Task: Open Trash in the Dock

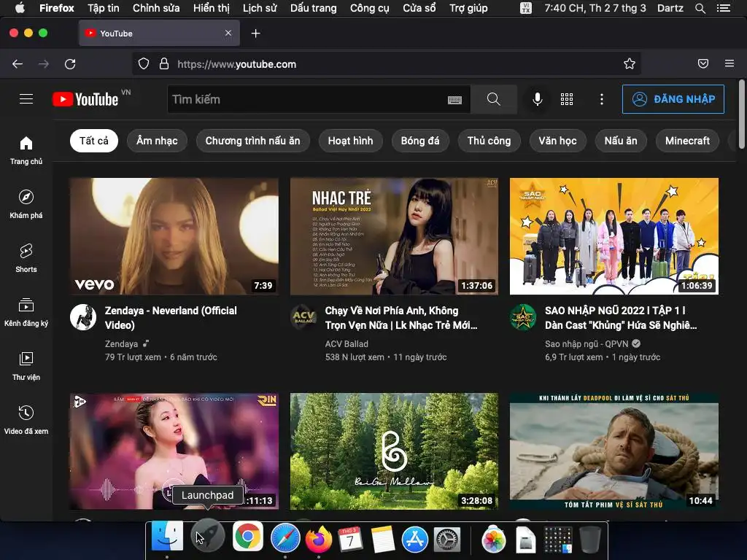Action: (x=589, y=540)
